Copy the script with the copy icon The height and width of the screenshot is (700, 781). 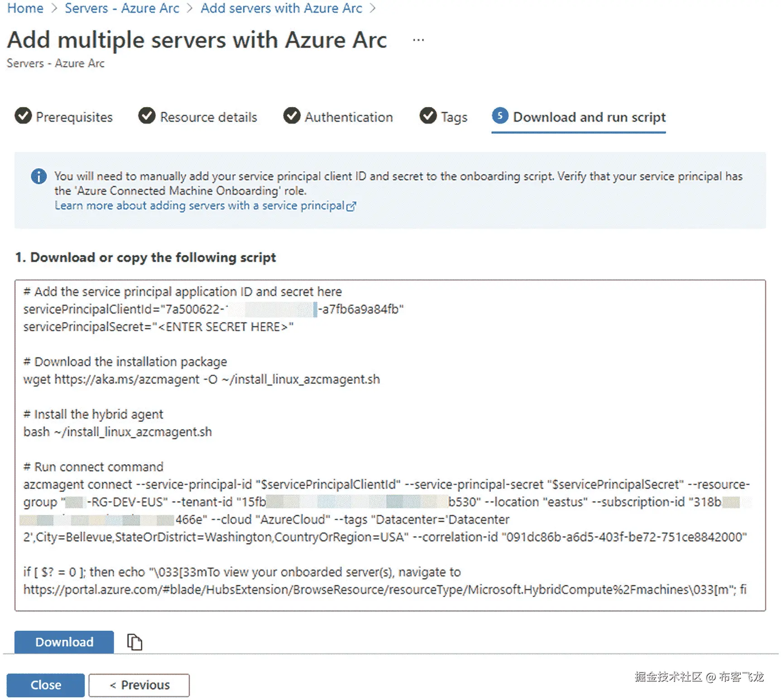click(x=134, y=642)
